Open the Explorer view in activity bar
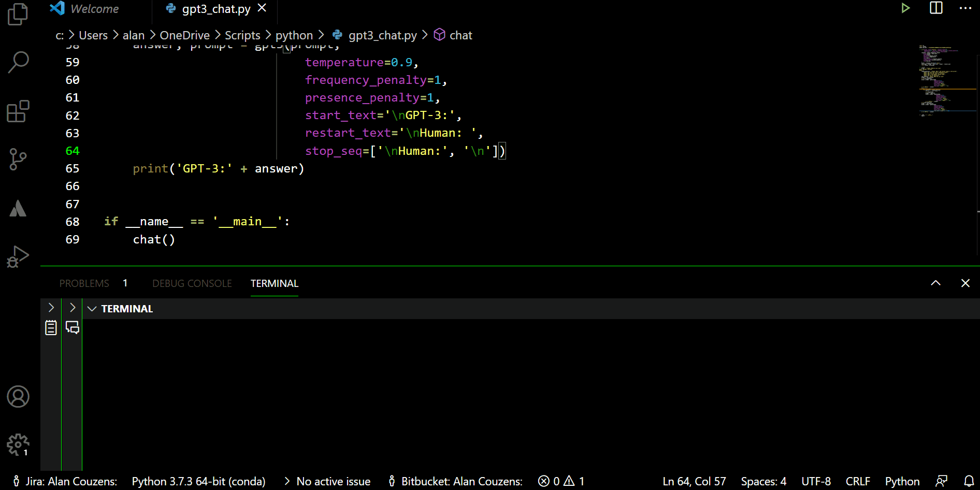Screen dimensions: 980x490 [x=18, y=14]
